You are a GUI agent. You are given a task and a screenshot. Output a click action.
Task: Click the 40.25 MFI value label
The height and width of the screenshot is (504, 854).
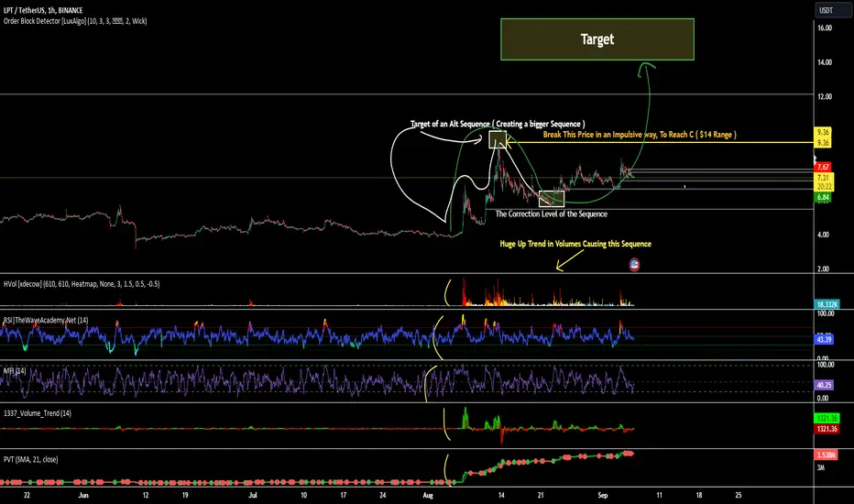[824, 385]
